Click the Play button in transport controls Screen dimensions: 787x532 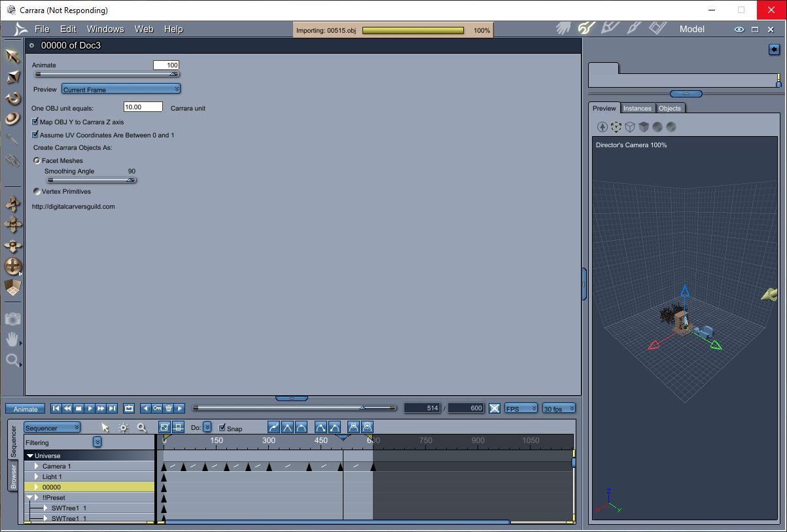90,408
